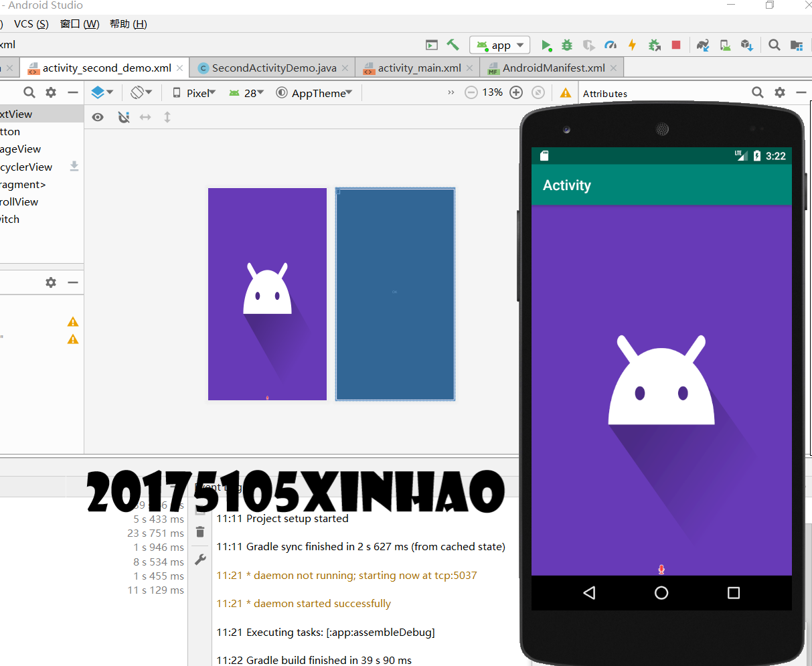Viewport: 812px width, 666px height.
Task: Sync project with Gradle files icon
Action: point(703,45)
